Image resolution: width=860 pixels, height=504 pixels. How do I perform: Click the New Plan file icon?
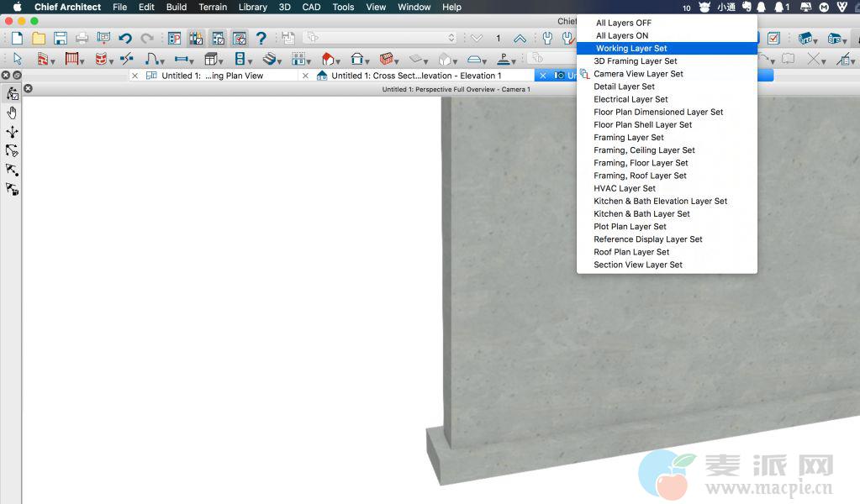(17, 39)
